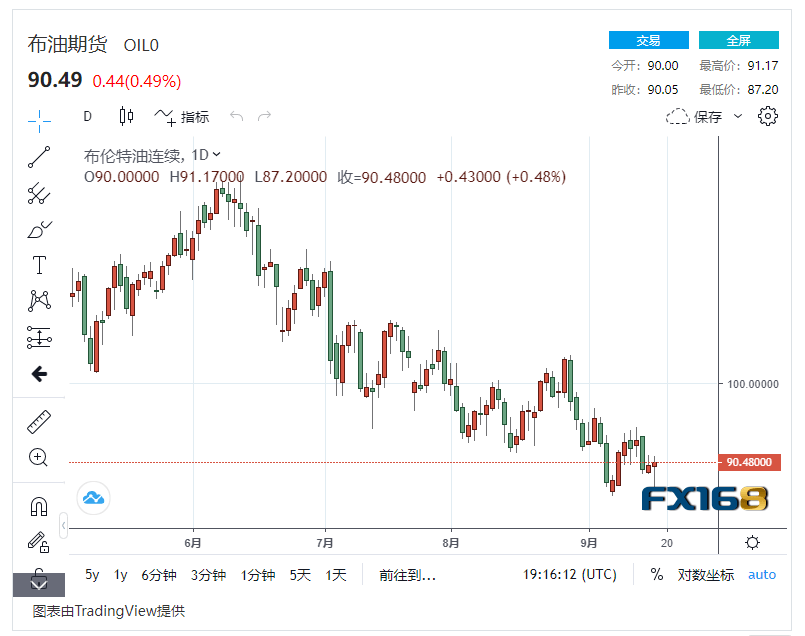Toggle auto scale option
The height and width of the screenshot is (636, 805).
(x=762, y=574)
